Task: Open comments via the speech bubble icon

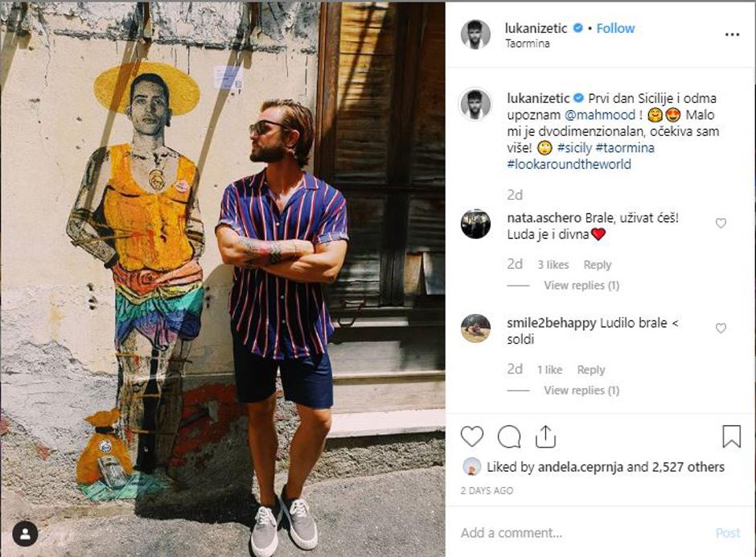Action: [509, 436]
